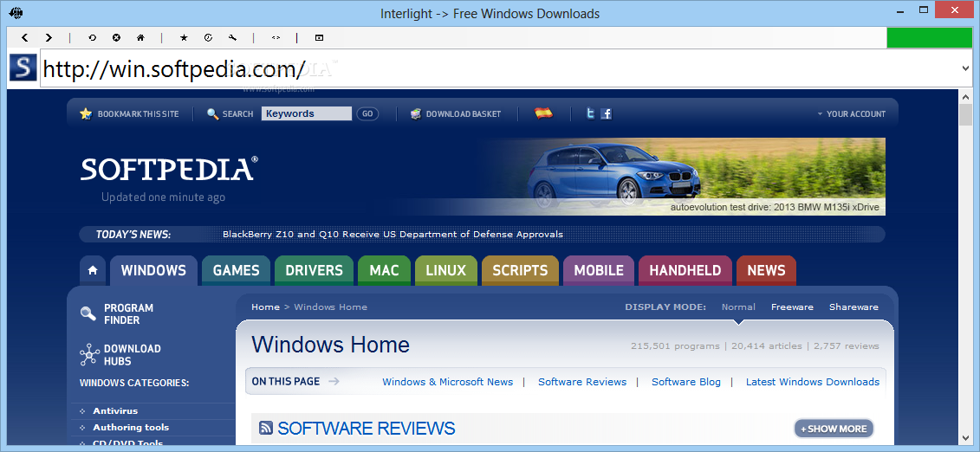The height and width of the screenshot is (452, 980).
Task: Open the DRIVERS tab
Action: point(315,270)
